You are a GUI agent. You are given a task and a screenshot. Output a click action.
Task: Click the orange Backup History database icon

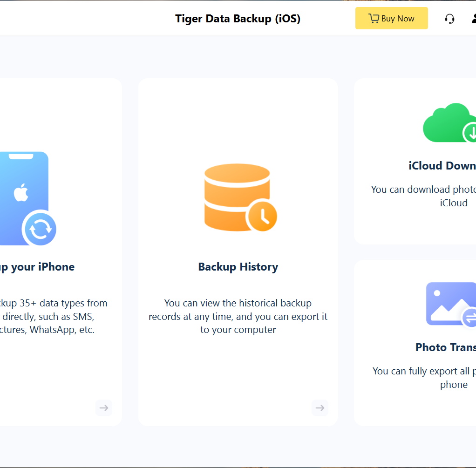[x=237, y=196]
